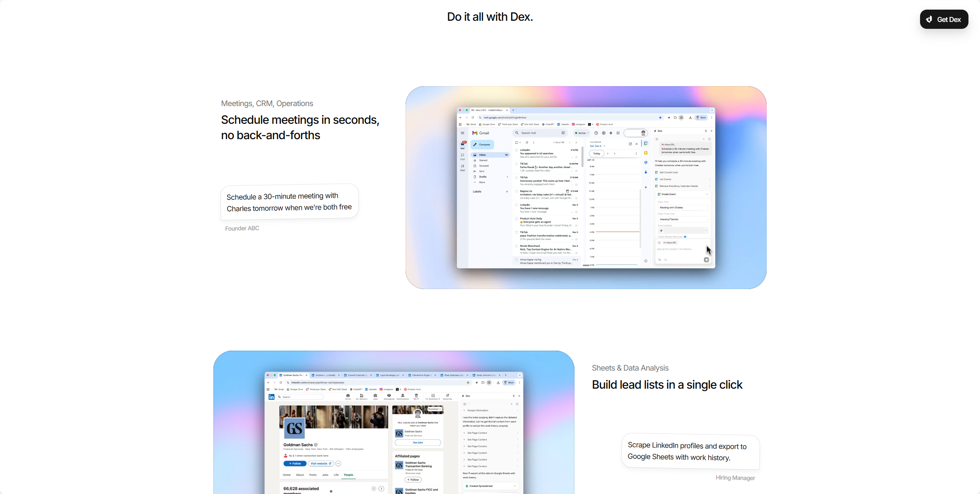Click the Gmail Compose button
The image size is (980, 494).
click(482, 145)
